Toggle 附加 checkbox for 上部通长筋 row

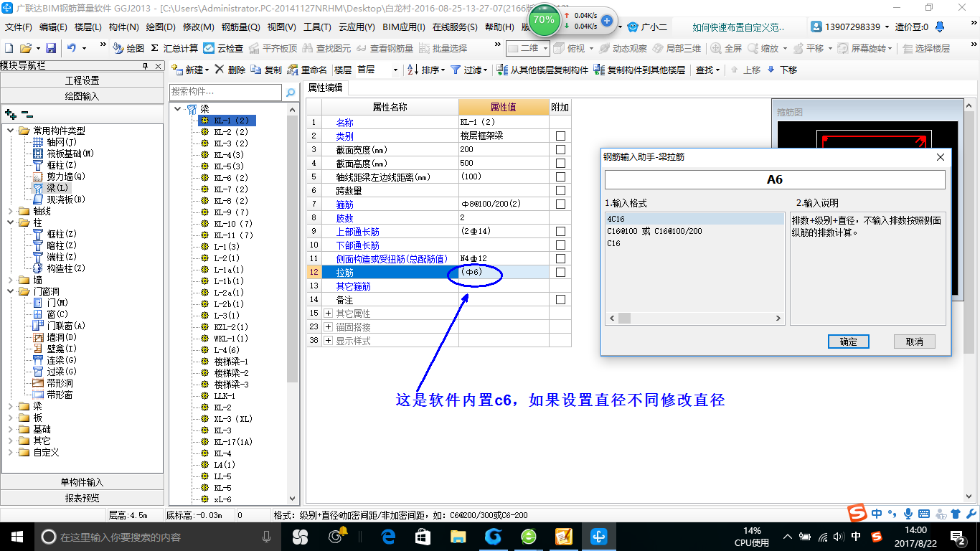(x=560, y=232)
